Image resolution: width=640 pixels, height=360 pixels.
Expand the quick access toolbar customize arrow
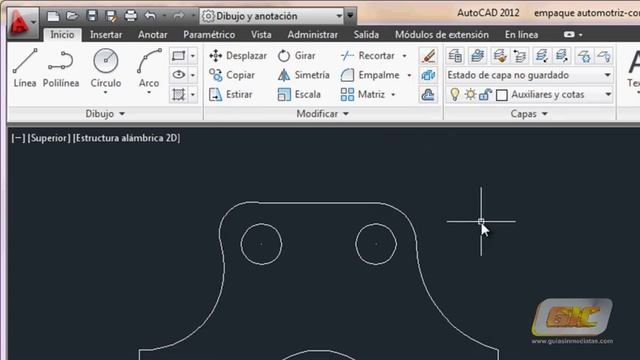(x=350, y=16)
